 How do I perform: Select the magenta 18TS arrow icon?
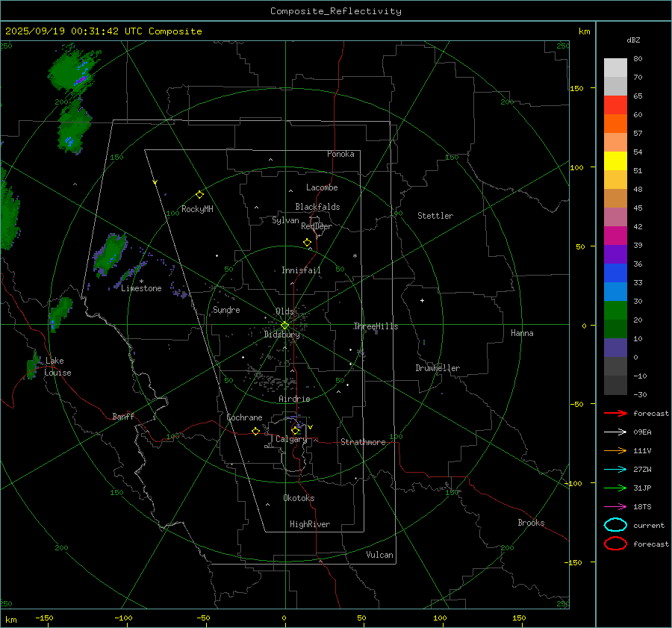click(615, 506)
